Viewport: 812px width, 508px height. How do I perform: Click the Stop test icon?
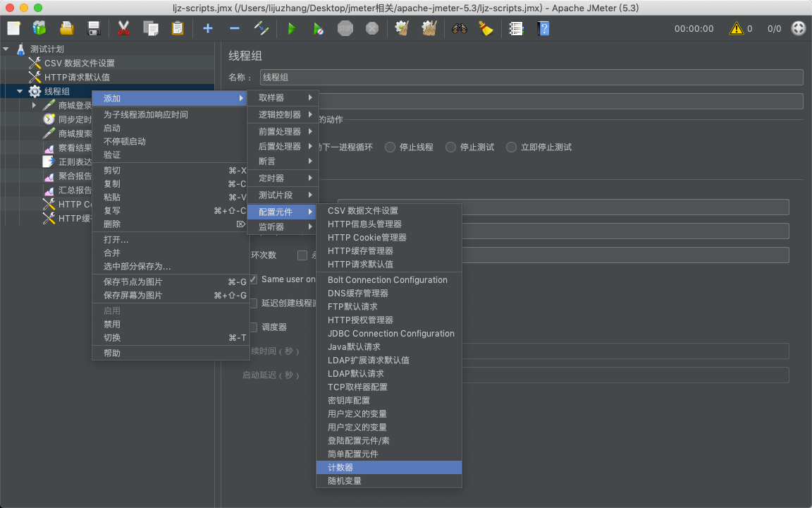345,28
